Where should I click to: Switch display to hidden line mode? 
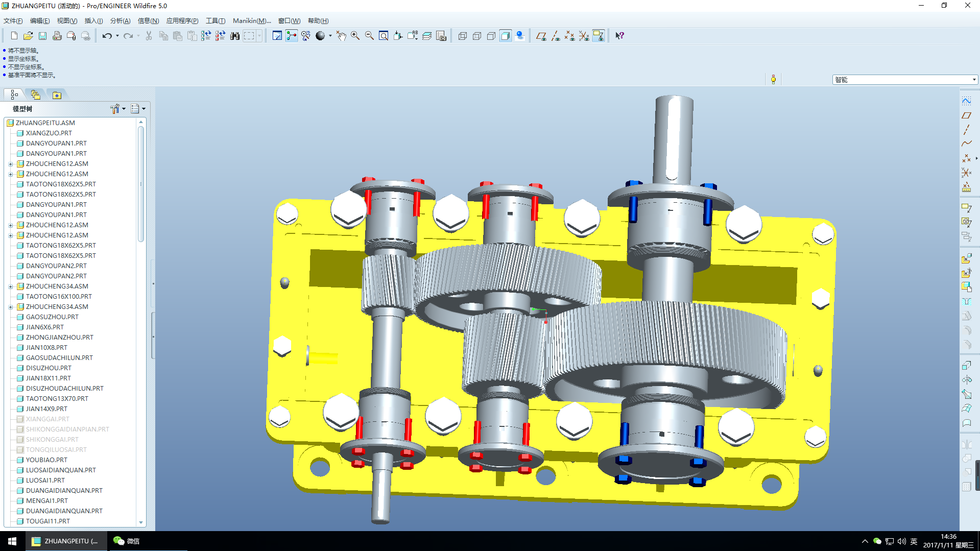[477, 36]
